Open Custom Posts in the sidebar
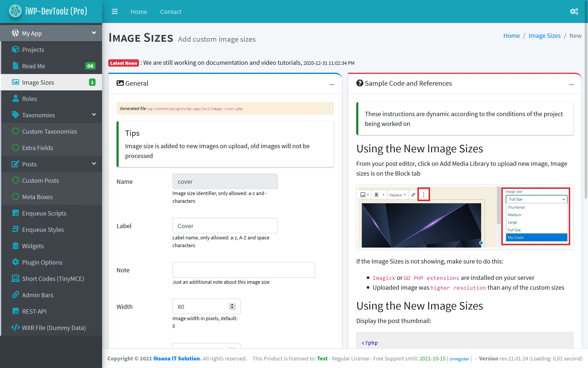 coord(51,180)
